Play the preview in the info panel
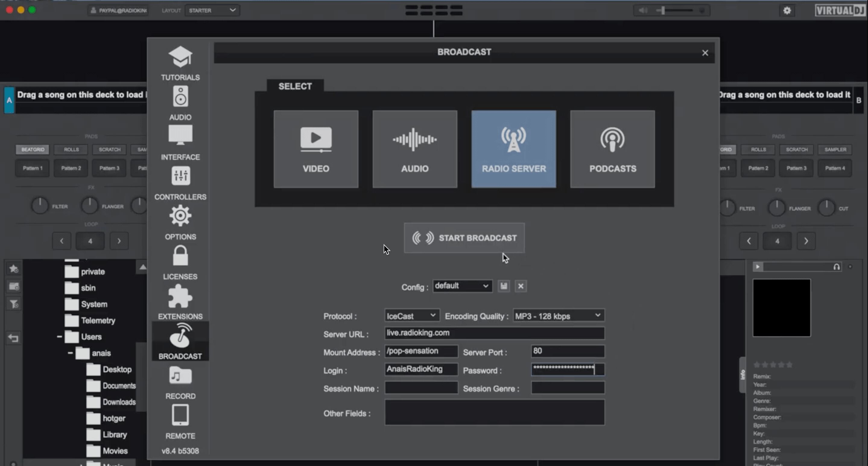868x466 pixels. (758, 267)
